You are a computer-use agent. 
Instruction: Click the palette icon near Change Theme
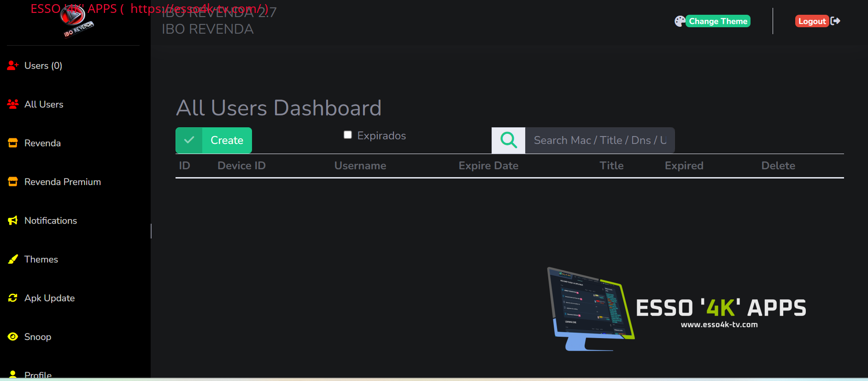click(680, 21)
